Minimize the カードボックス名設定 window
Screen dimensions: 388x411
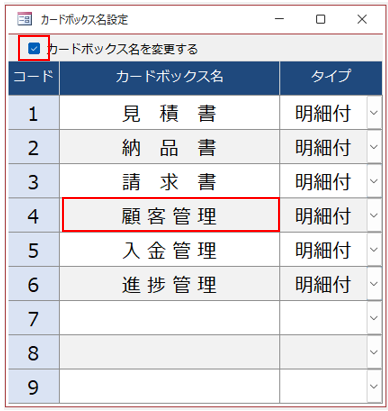[x=279, y=19]
